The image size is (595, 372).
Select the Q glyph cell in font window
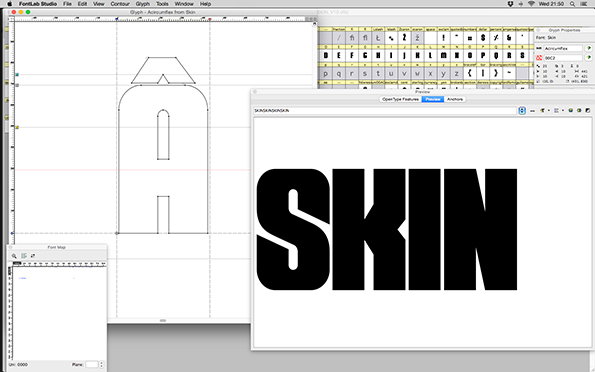(496, 55)
